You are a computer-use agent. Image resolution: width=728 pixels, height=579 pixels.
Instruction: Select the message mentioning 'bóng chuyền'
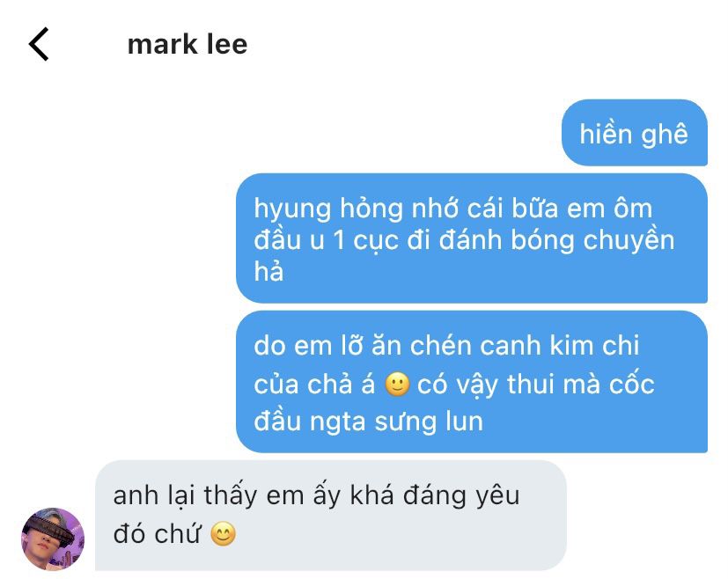tap(472, 238)
